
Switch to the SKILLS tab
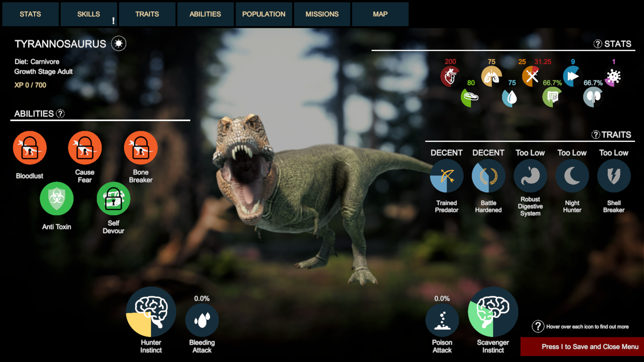(x=89, y=14)
